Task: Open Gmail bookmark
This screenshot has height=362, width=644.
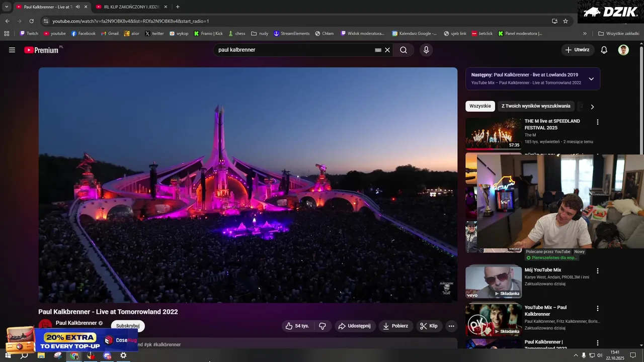Action: 110,34
